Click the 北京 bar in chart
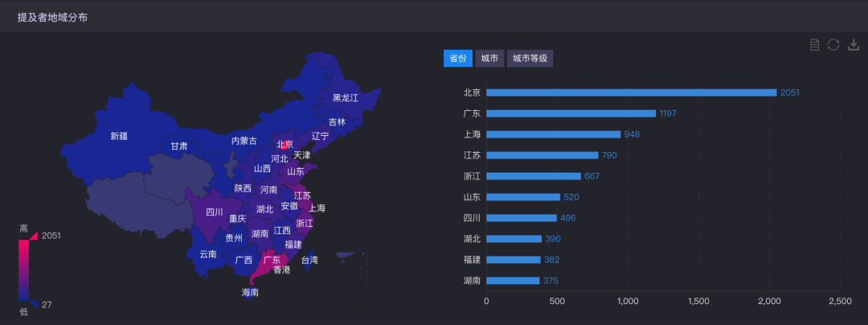The height and width of the screenshot is (325, 868). tap(632, 93)
